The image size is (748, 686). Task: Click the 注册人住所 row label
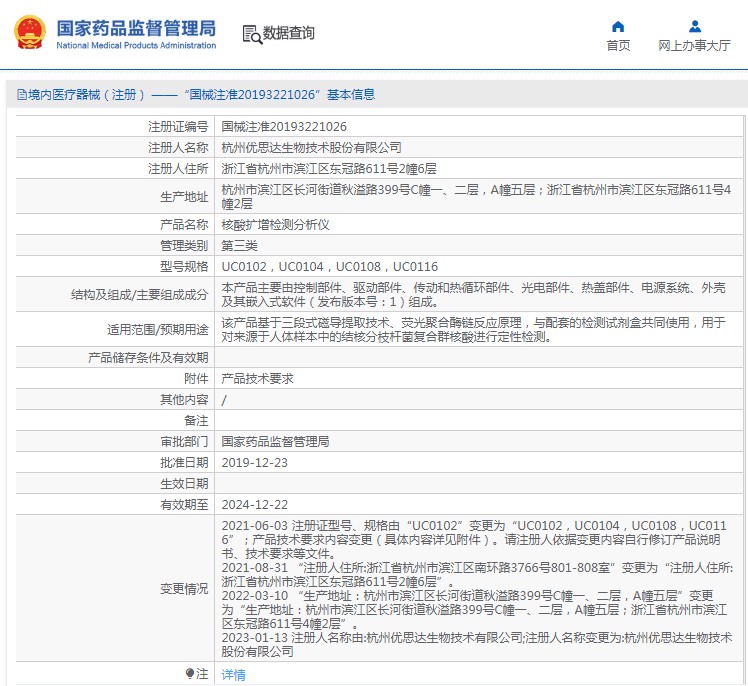pyautogui.click(x=178, y=168)
